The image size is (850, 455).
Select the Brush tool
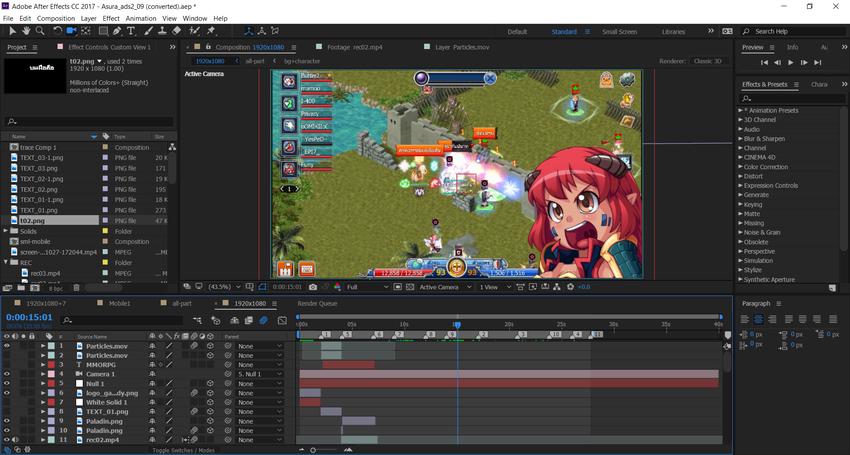[149, 31]
